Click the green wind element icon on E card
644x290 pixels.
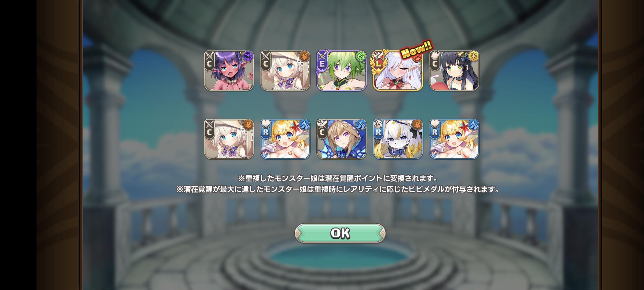tap(361, 56)
